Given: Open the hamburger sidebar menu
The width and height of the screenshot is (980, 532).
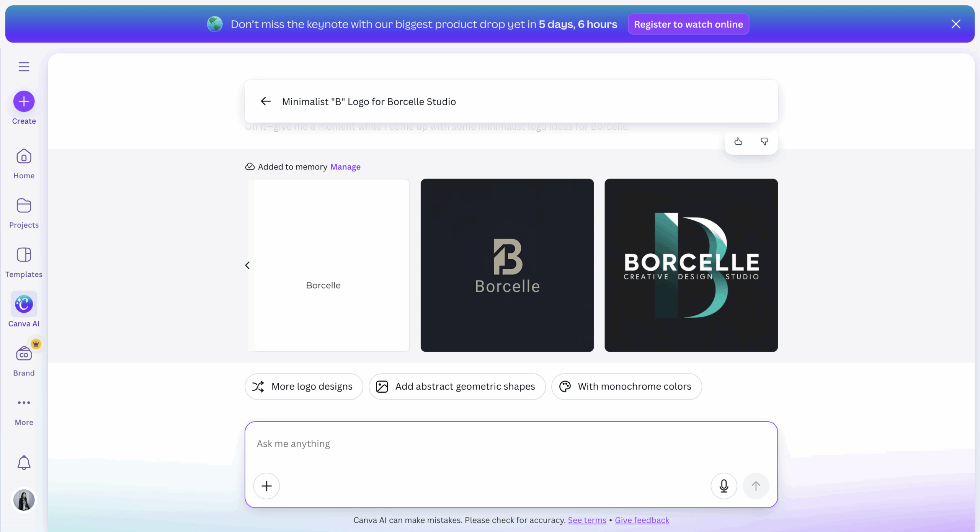Looking at the screenshot, I should pos(24,67).
